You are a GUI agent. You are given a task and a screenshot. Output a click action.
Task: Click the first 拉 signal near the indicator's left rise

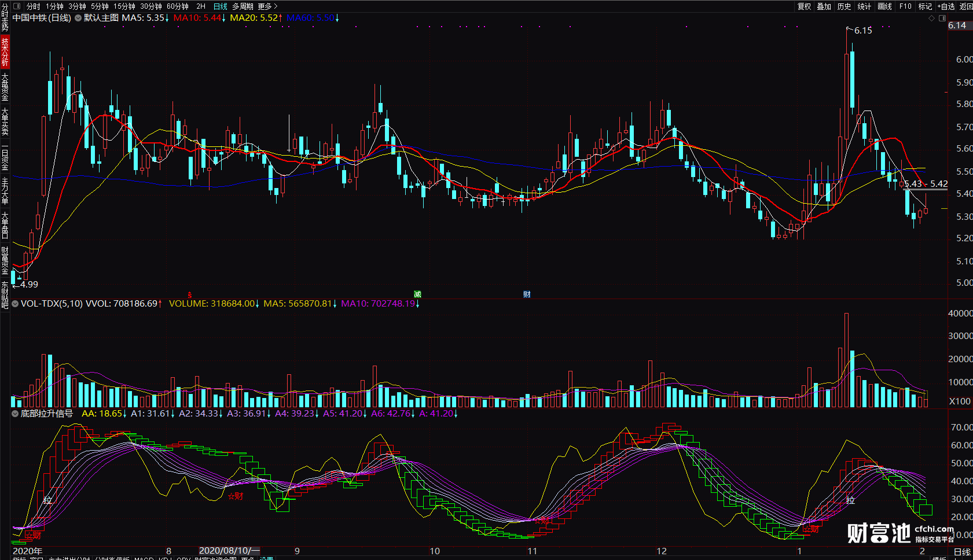(x=47, y=500)
